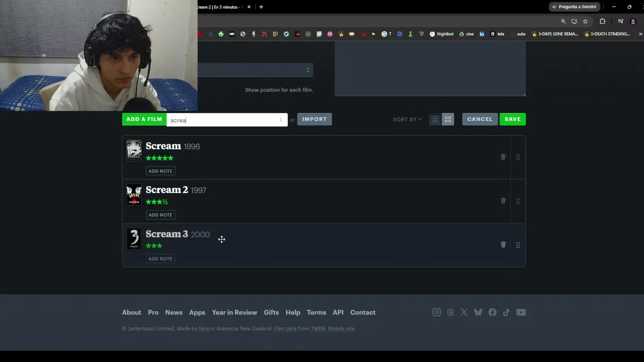This screenshot has width=644, height=362.
Task: Follow the Film data link in footer
Action: tap(285, 329)
